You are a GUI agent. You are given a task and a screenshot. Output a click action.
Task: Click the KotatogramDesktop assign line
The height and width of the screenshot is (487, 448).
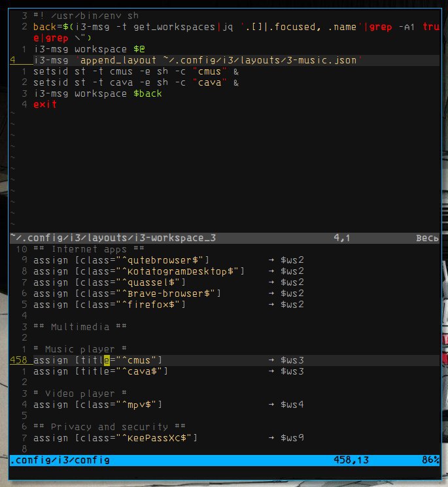[x=168, y=271]
